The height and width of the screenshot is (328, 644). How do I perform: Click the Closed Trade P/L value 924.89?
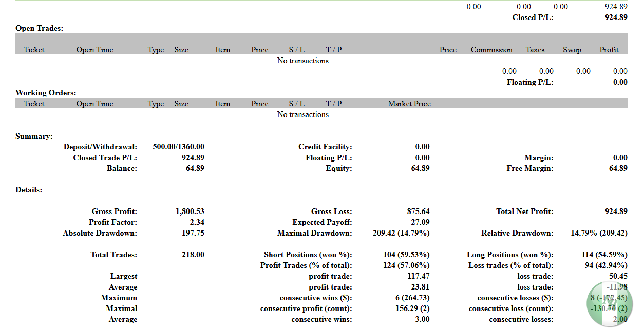coord(193,158)
